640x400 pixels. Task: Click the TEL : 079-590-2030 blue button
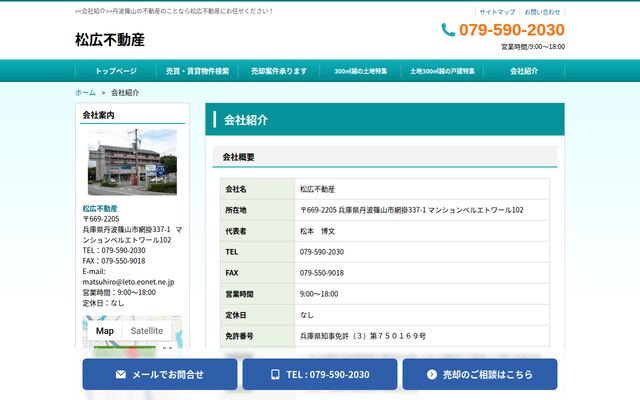pos(320,374)
